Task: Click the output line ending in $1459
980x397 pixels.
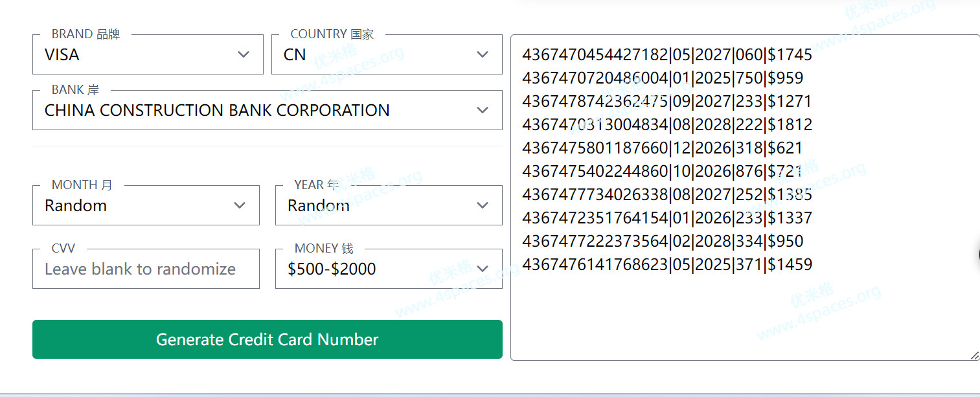Action: click(x=667, y=265)
